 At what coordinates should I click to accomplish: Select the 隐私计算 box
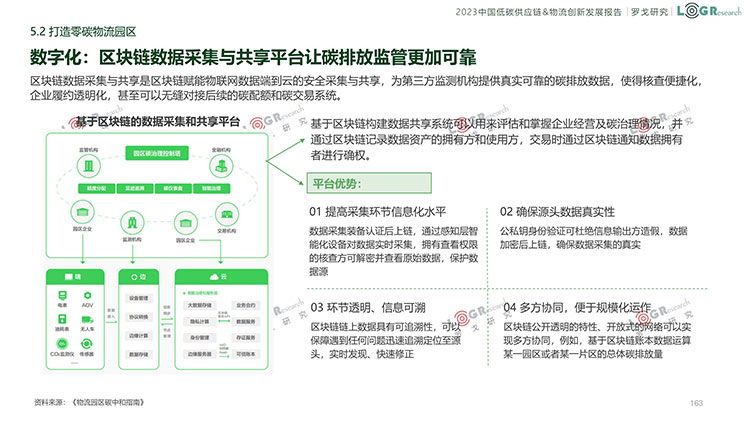click(x=199, y=321)
